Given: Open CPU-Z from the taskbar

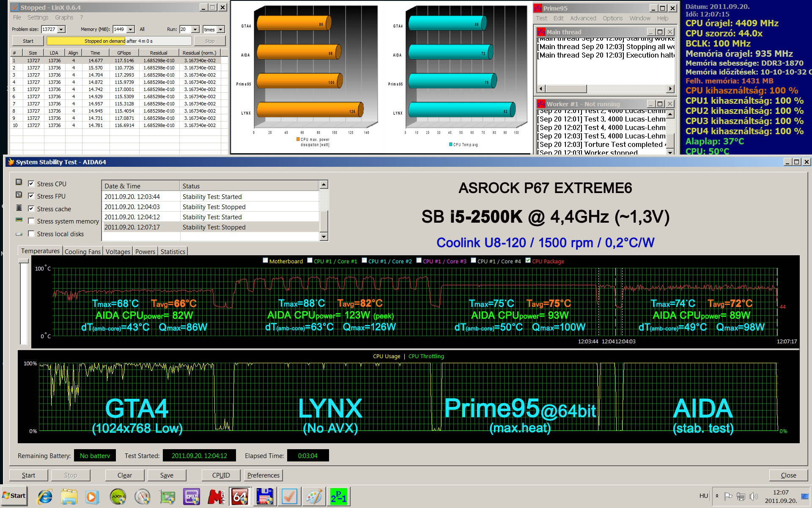Looking at the screenshot, I should (191, 497).
